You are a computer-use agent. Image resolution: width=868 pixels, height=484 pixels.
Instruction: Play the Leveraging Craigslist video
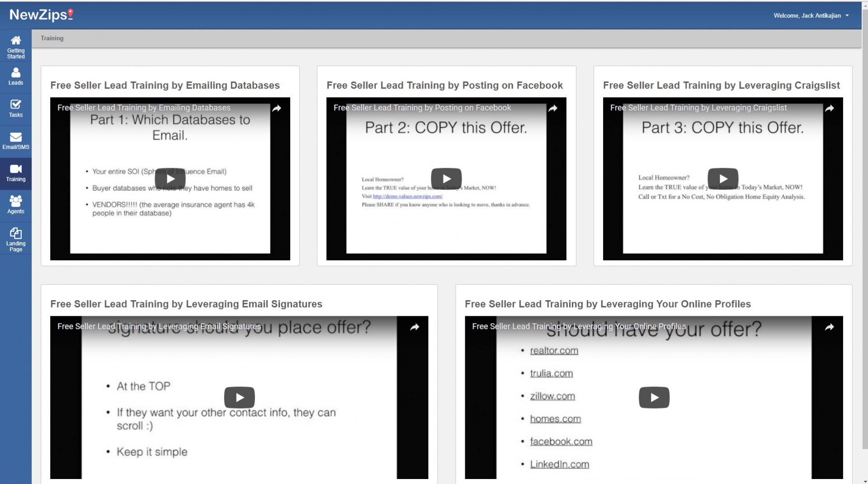point(723,179)
